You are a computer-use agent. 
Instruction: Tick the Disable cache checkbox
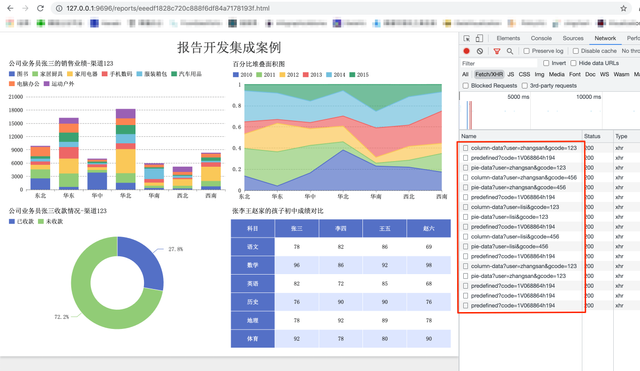(576, 51)
